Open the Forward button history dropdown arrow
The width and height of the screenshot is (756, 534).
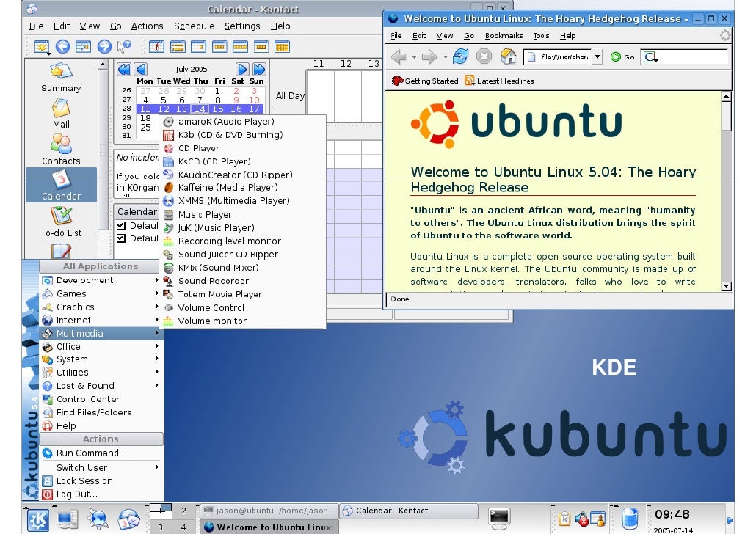(445, 57)
